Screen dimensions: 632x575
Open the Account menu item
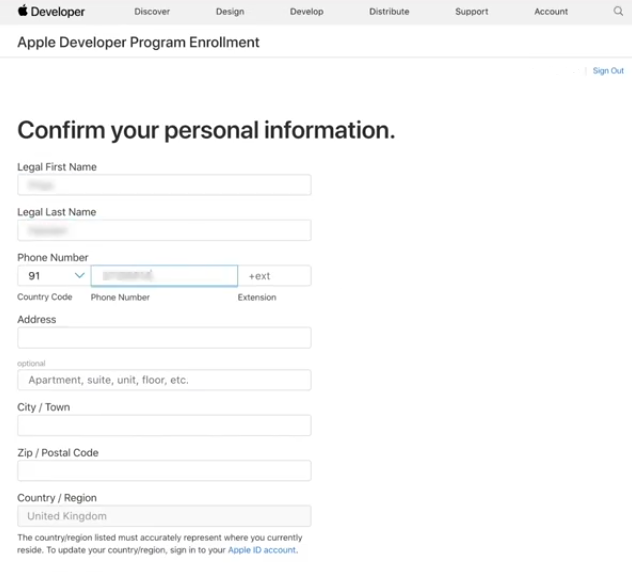551,12
